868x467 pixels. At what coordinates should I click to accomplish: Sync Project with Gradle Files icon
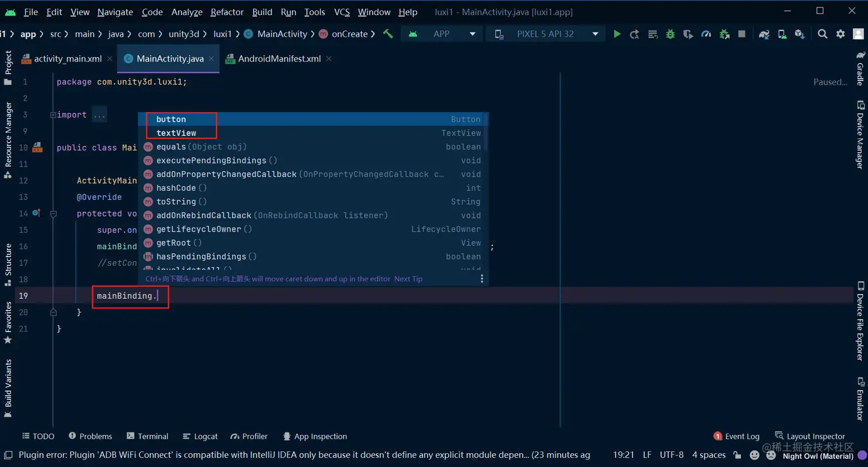click(764, 34)
